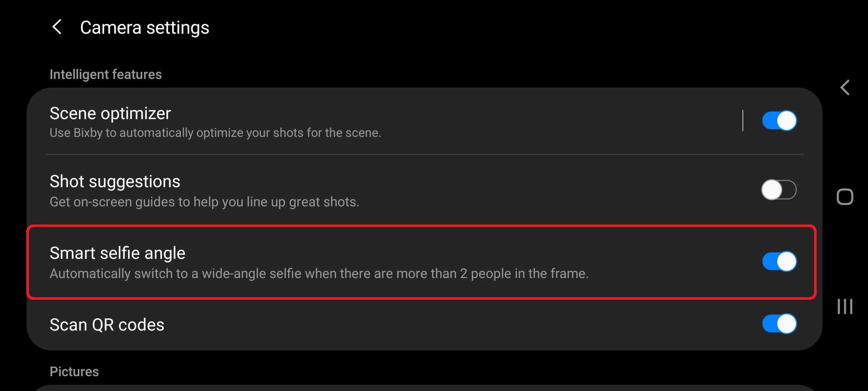The width and height of the screenshot is (868, 391).
Task: Tap the Camera settings page title
Action: pos(144,28)
